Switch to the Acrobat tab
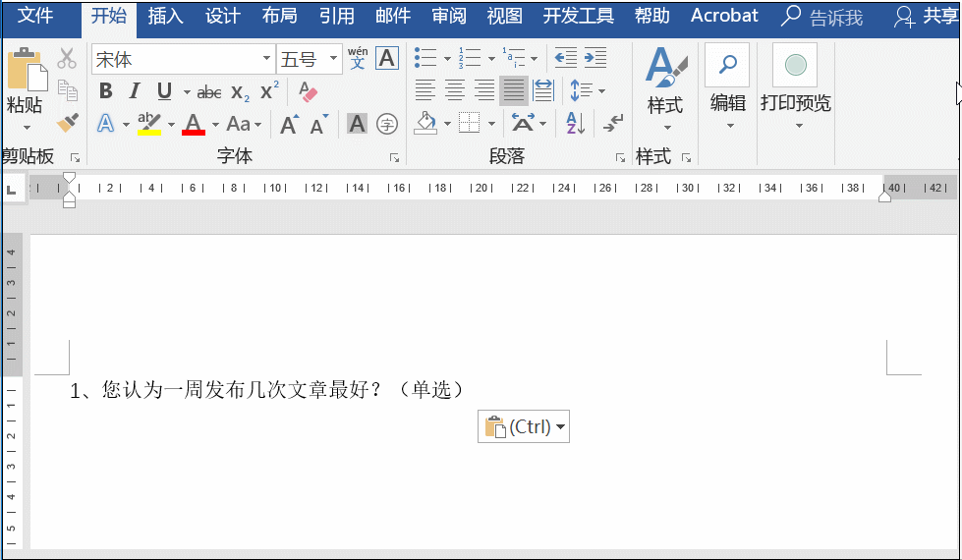This screenshot has width=962, height=560. click(724, 16)
